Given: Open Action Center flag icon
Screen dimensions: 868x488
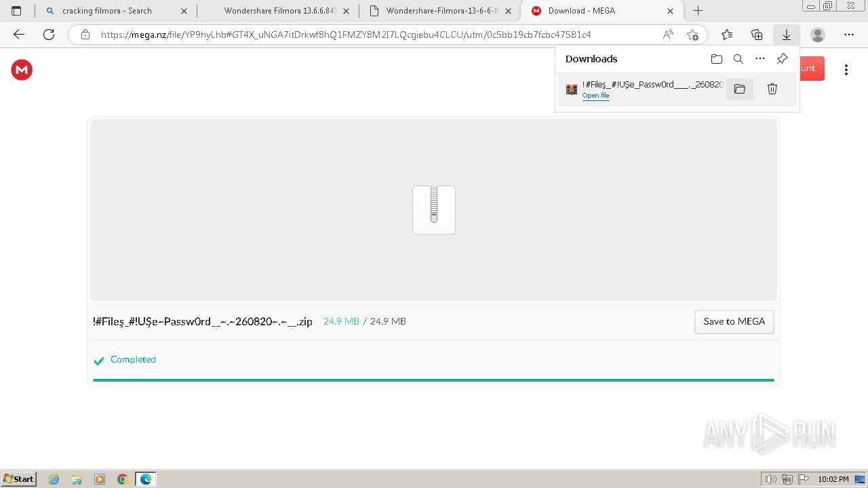Looking at the screenshot, I should pyautogui.click(x=804, y=479).
